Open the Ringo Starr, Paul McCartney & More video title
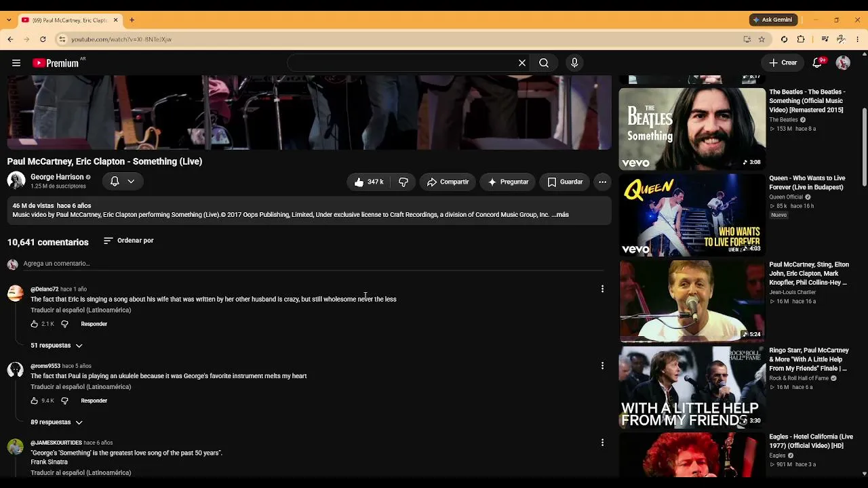 pos(809,360)
